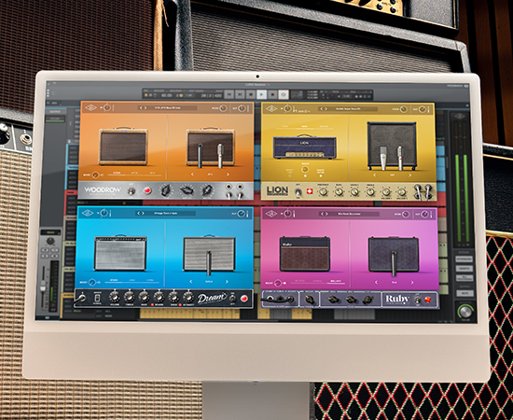Click the forward-to-end transport button
Viewport: 513px width, 420px height.
240,94
